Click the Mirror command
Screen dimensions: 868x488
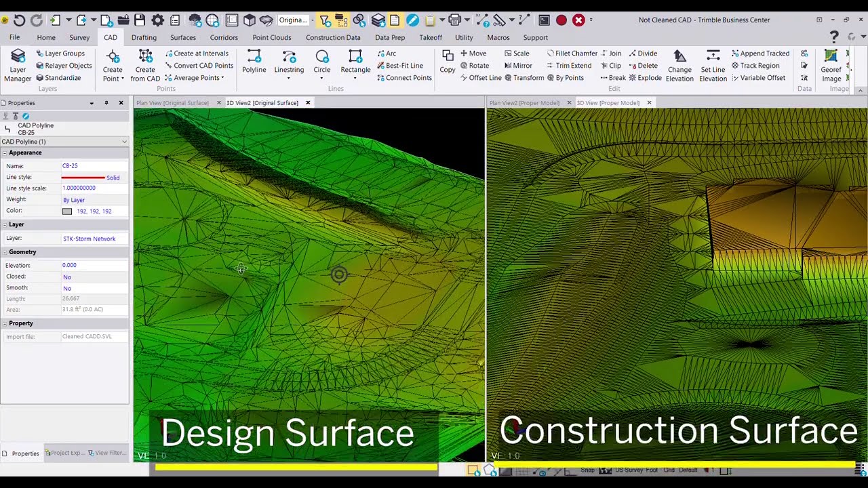click(517, 66)
